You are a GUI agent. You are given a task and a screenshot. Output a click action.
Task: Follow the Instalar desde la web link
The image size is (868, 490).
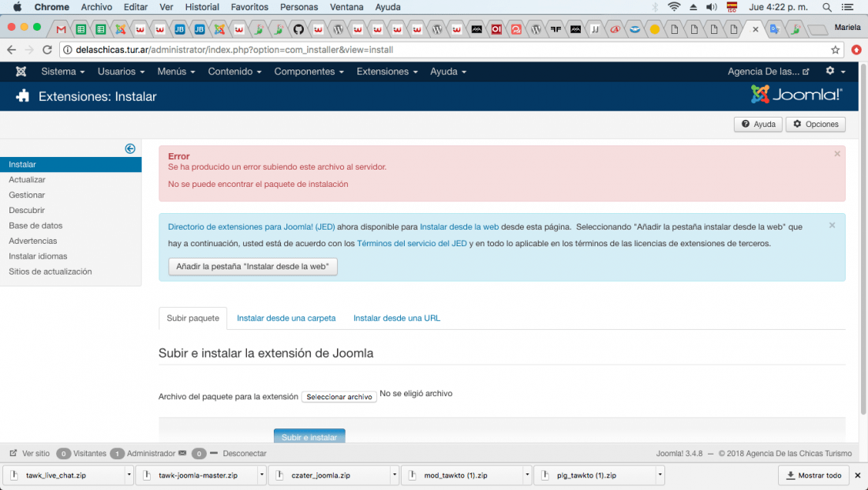point(459,226)
